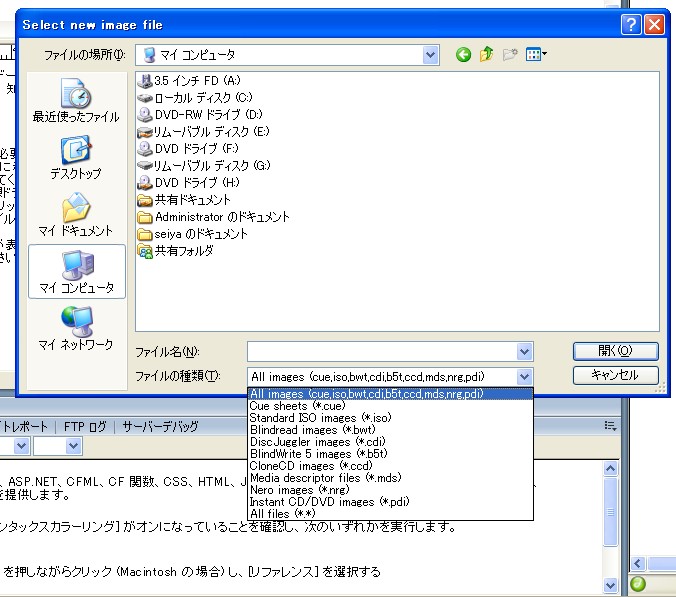Choose Standard ISO images (*.iso) filter
Image resolution: width=676 pixels, height=597 pixels.
319,417
